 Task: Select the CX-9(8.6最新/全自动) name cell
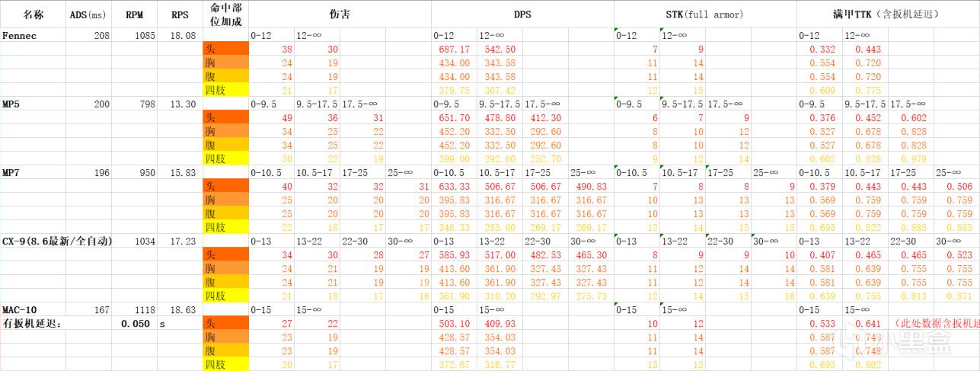click(56, 241)
